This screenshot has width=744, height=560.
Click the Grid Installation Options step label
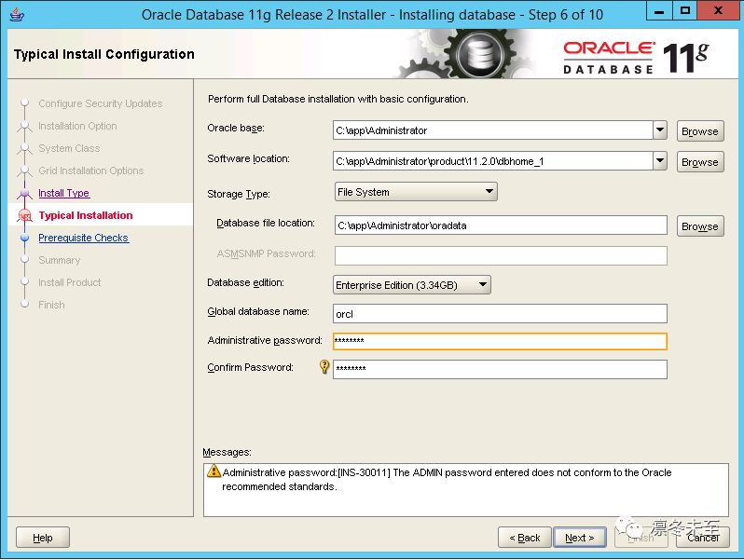(90, 171)
